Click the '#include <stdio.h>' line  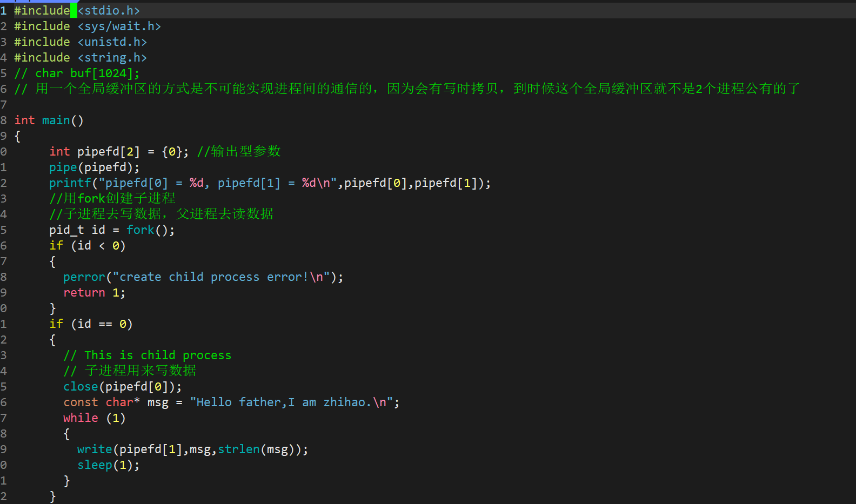(x=77, y=11)
